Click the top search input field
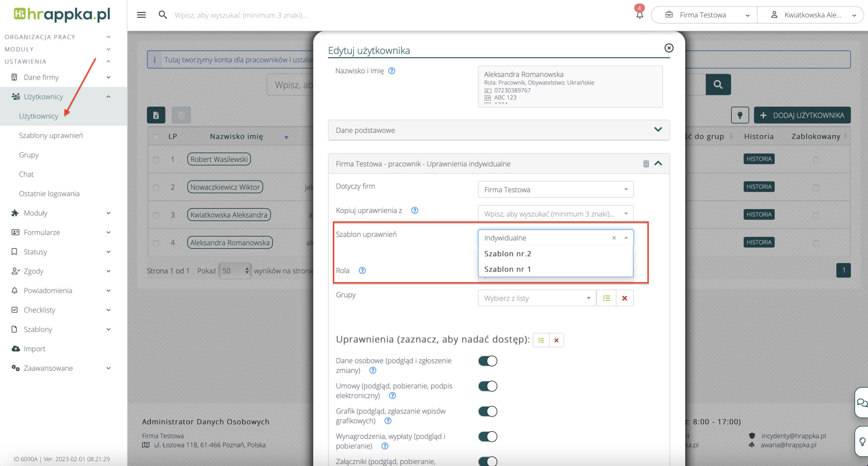This screenshot has width=868, height=466. coord(241,15)
